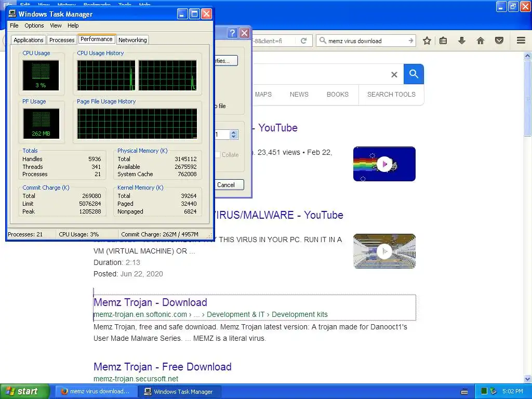
Task: Open the VIRUS/MALWARE - YouTube result
Action: [x=279, y=215]
